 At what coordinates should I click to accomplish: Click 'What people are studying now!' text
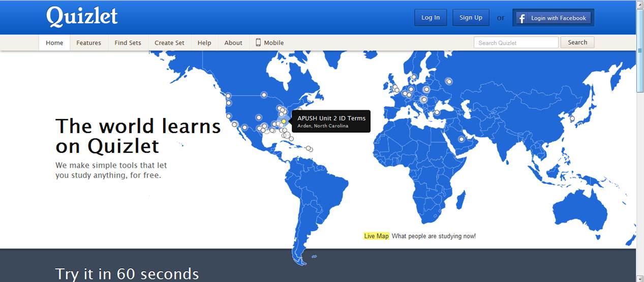click(434, 236)
